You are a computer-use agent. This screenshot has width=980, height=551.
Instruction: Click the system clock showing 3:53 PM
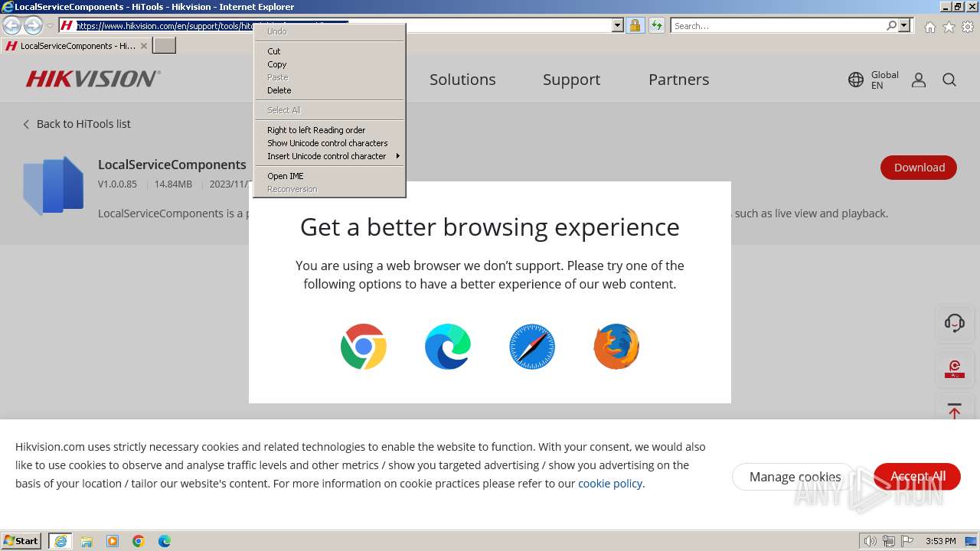pos(940,541)
